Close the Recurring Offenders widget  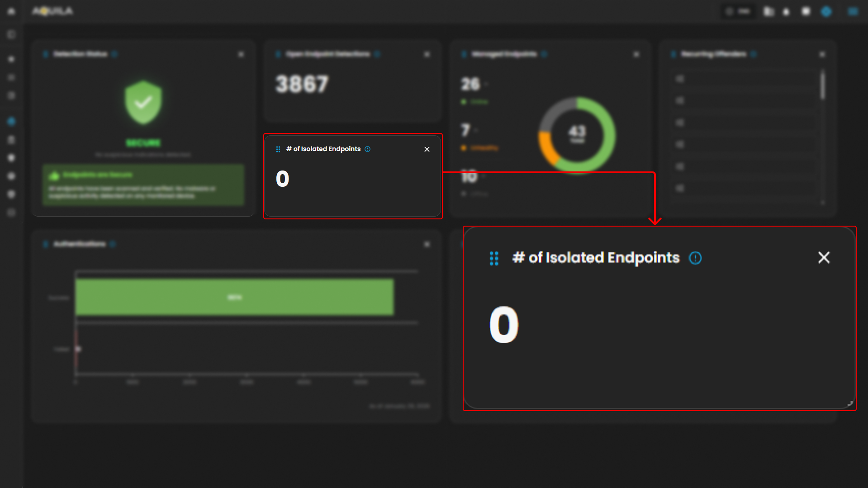(822, 54)
